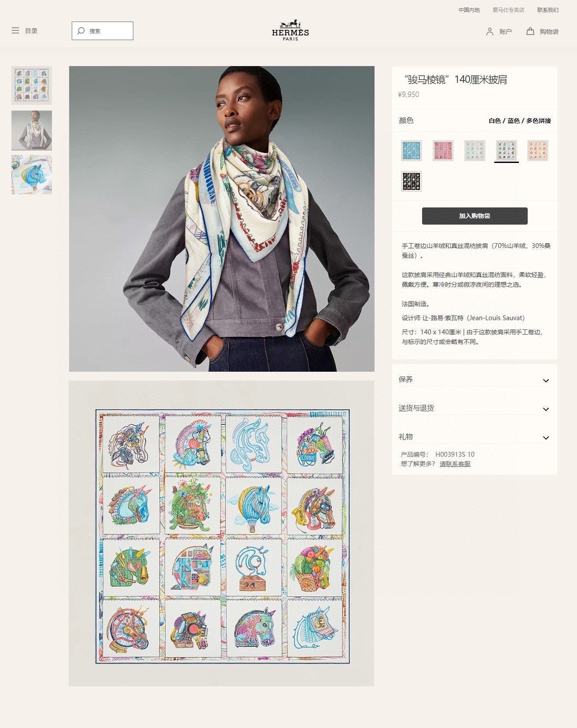Follow the 请联系客服 customer service link
577x728 pixels.
tap(455, 464)
